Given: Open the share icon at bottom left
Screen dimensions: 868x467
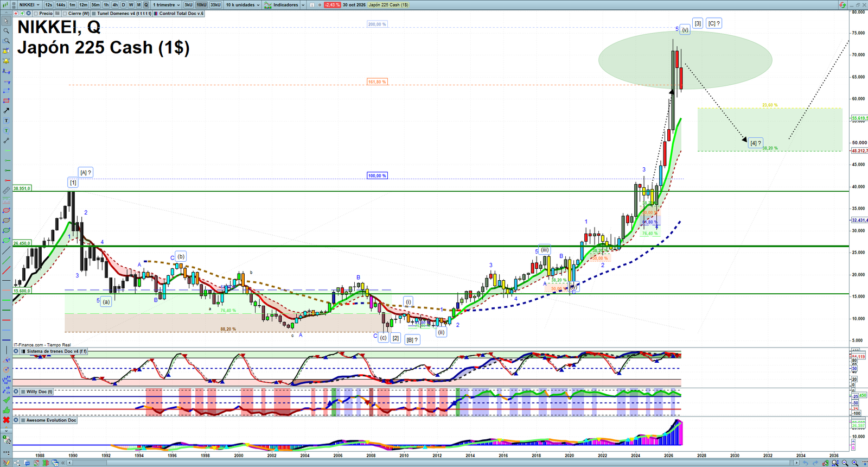Looking at the screenshot, I should tap(17, 462).
